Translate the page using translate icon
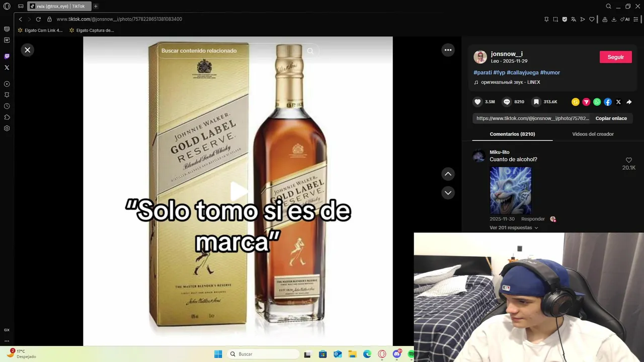The image size is (644, 362). pyautogui.click(x=574, y=19)
